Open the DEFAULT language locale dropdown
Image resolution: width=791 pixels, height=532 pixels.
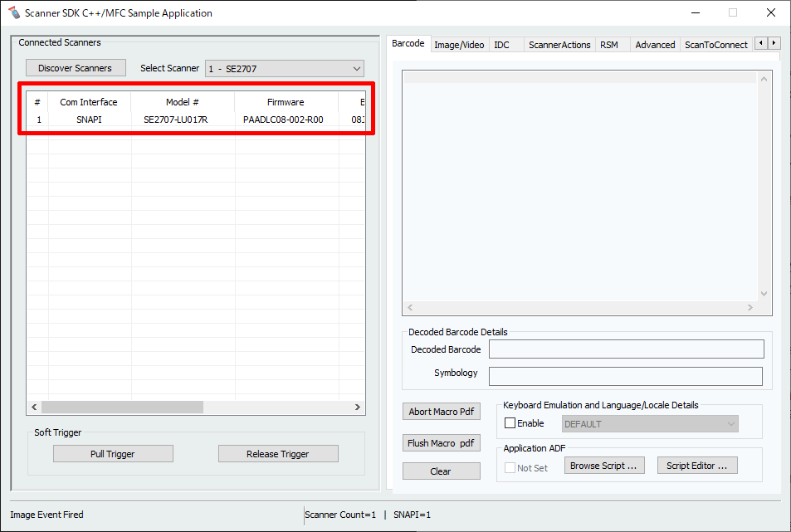[650, 424]
